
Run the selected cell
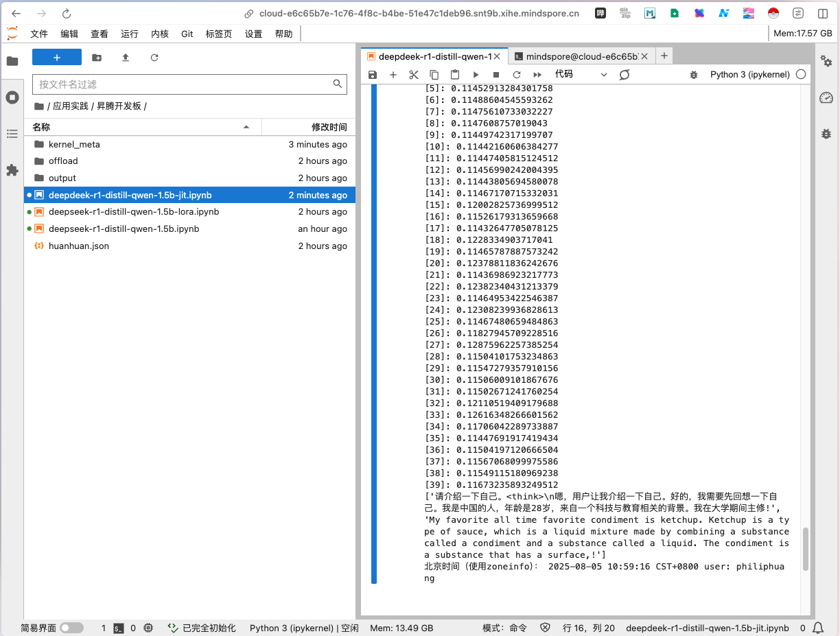point(476,75)
